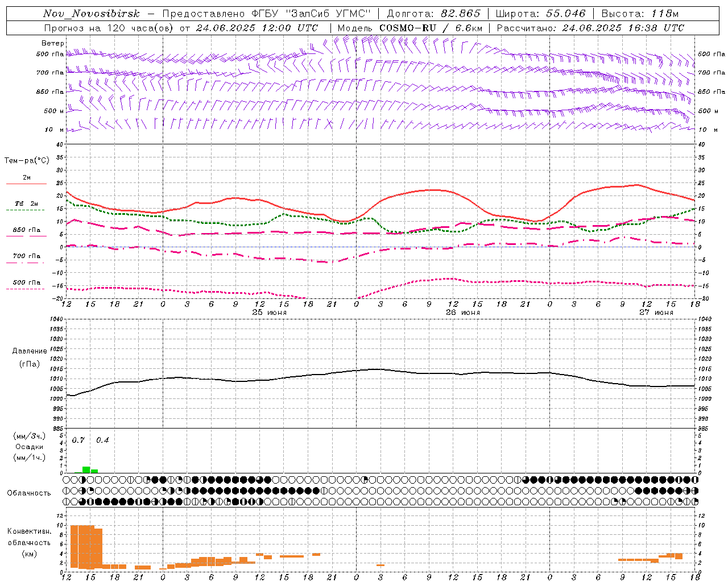
Task: Click the Nov_Novosibirsk station title
Action: (x=92, y=14)
